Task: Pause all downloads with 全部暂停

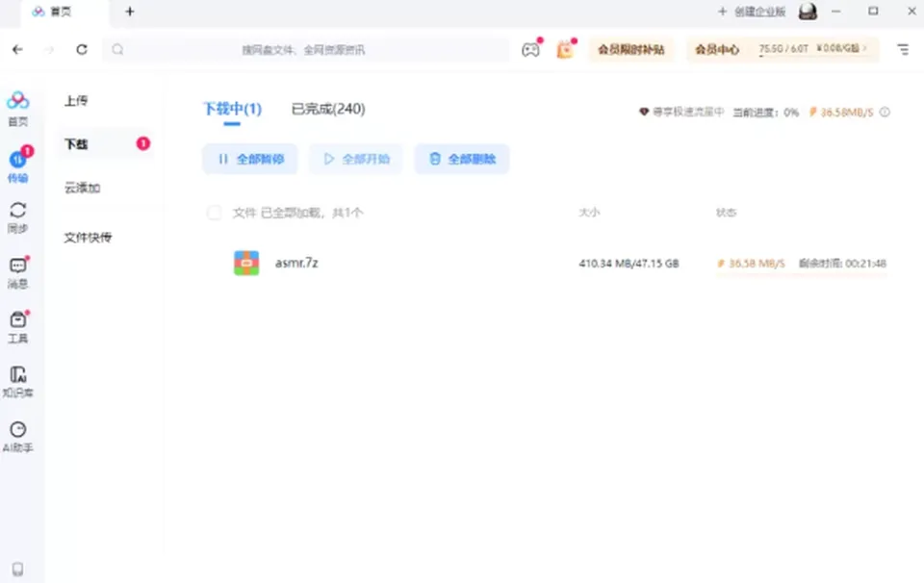Action: tap(250, 159)
